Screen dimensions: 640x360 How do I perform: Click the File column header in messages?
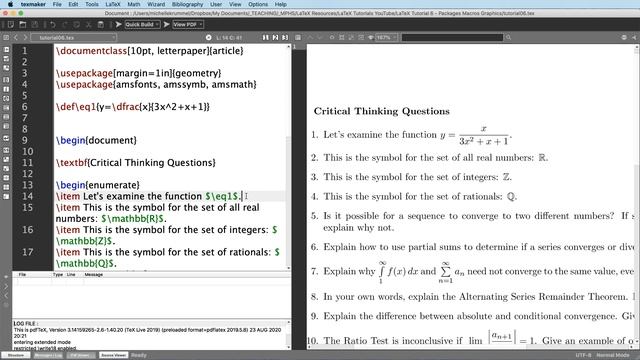22,275
